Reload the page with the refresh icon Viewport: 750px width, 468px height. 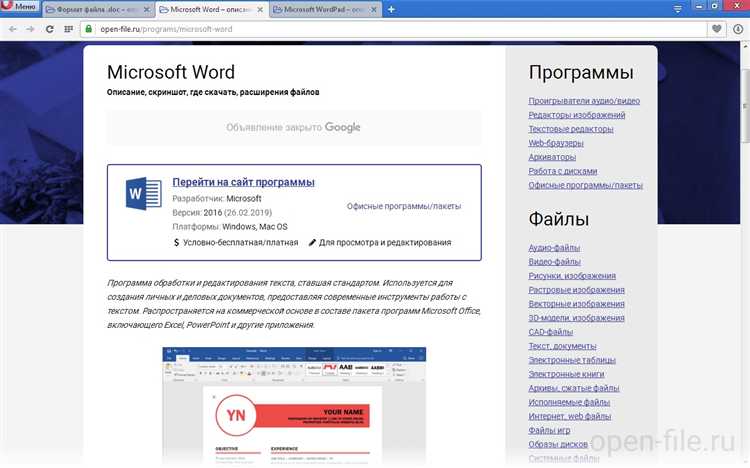pyautogui.click(x=48, y=29)
